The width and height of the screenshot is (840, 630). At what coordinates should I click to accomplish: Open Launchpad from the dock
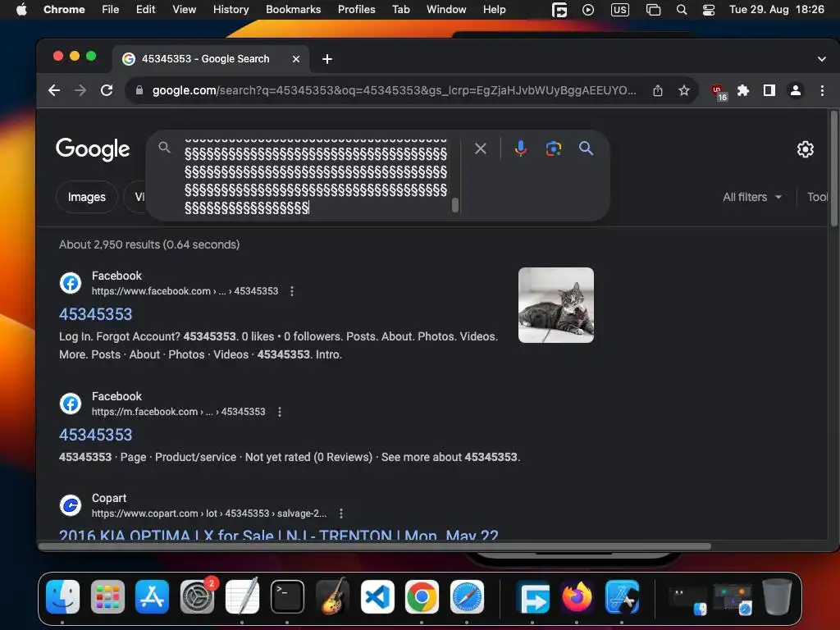[107, 596]
